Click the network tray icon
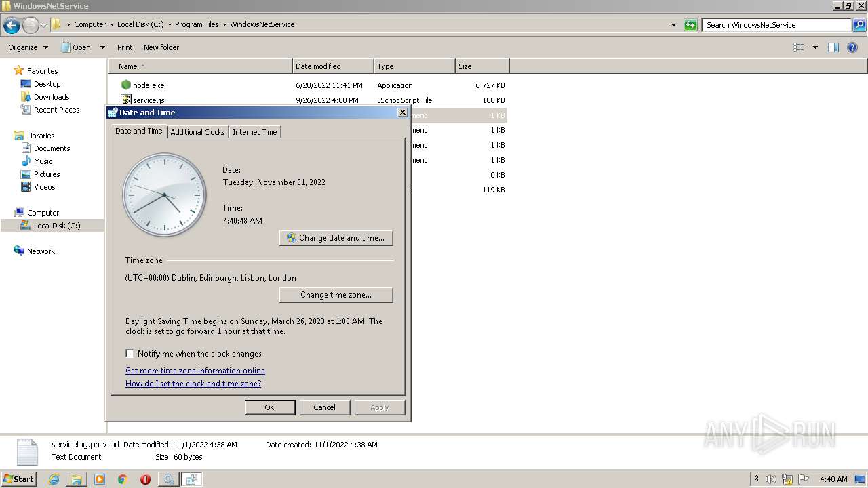The width and height of the screenshot is (868, 488). point(787,479)
